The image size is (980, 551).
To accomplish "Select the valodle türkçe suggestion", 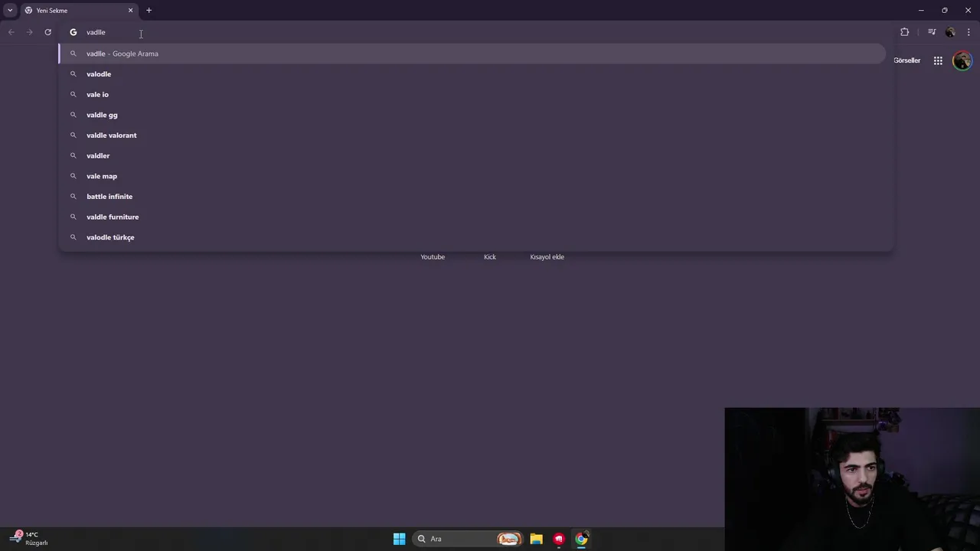I will (x=472, y=237).
